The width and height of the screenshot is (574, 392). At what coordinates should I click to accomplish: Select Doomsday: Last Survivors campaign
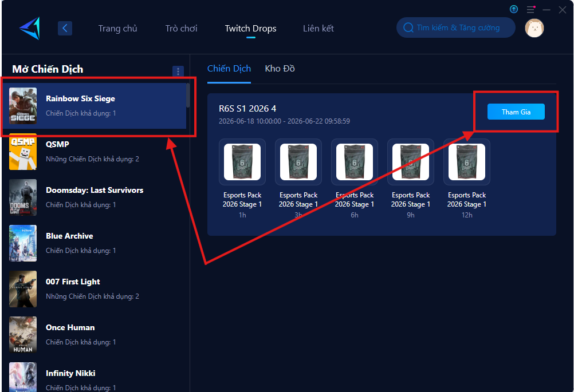96,197
